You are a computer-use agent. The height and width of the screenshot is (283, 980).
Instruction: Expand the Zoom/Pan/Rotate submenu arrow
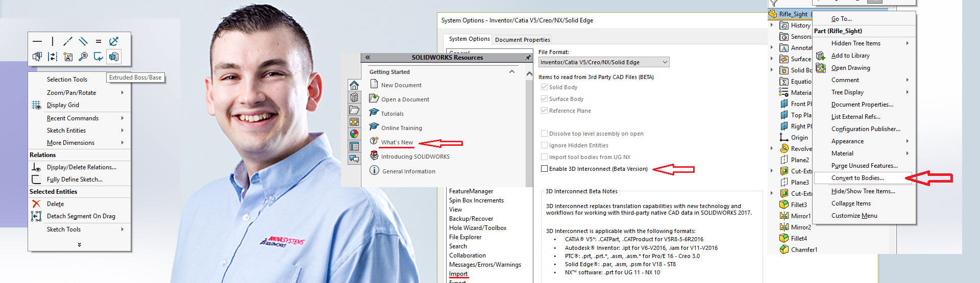pyautogui.click(x=122, y=93)
